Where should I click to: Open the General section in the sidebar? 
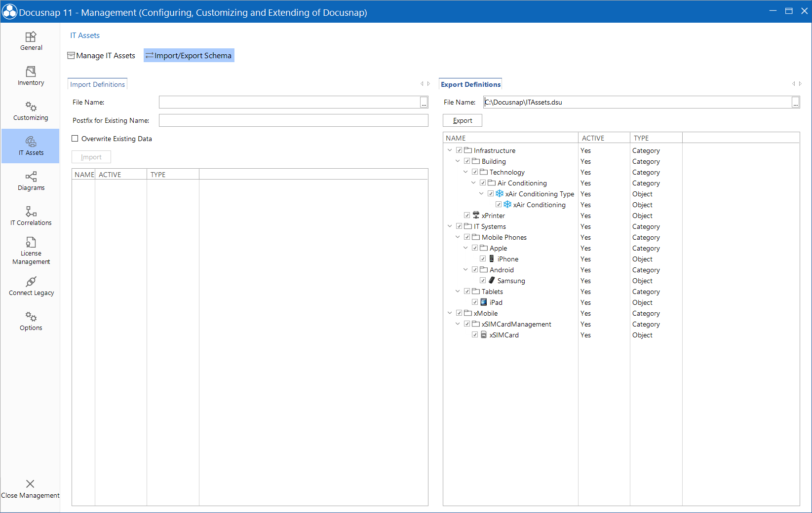31,40
